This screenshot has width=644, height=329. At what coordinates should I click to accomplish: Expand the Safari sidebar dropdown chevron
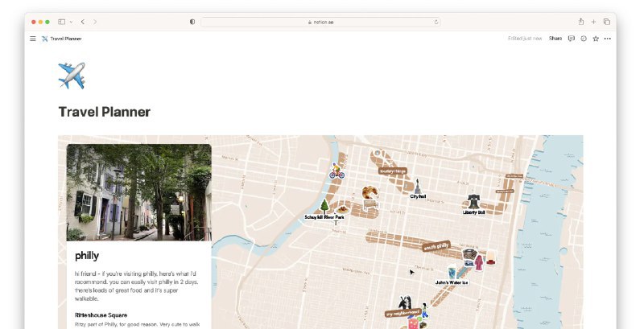[70, 22]
